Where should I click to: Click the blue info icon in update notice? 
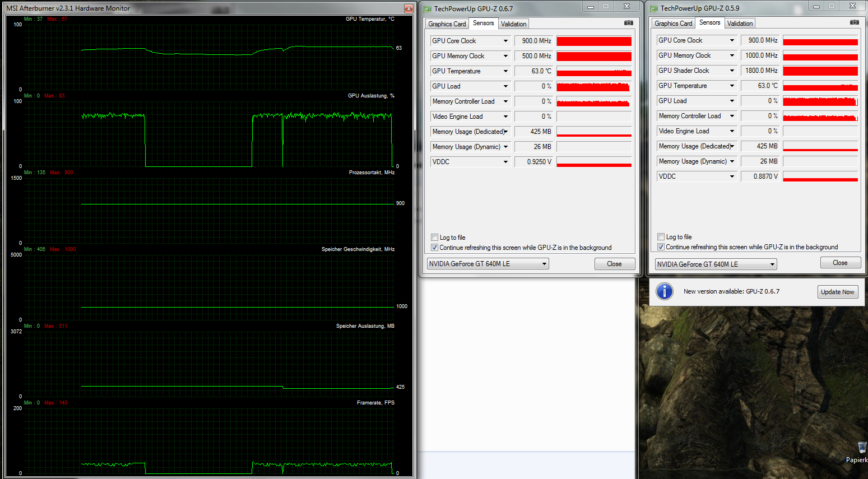click(665, 291)
